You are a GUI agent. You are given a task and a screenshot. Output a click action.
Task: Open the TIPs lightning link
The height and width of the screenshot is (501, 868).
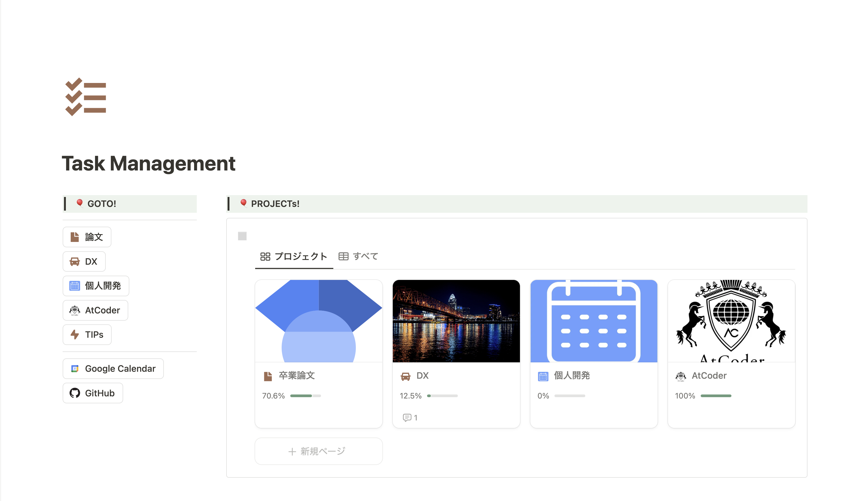pos(87,335)
